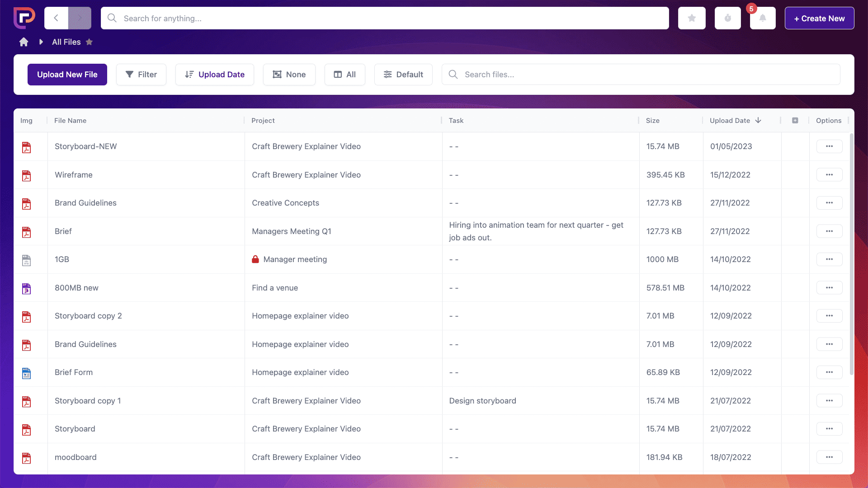Click the Create New button

pyautogui.click(x=819, y=18)
